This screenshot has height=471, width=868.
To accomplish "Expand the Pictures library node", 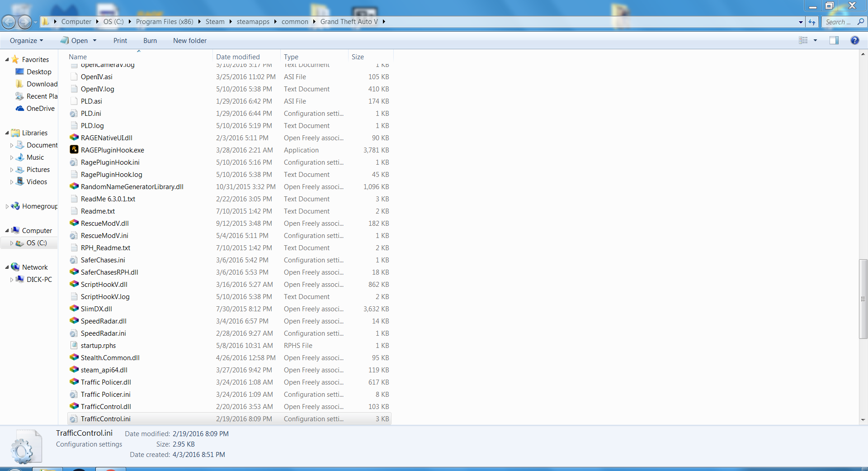I will [12, 170].
